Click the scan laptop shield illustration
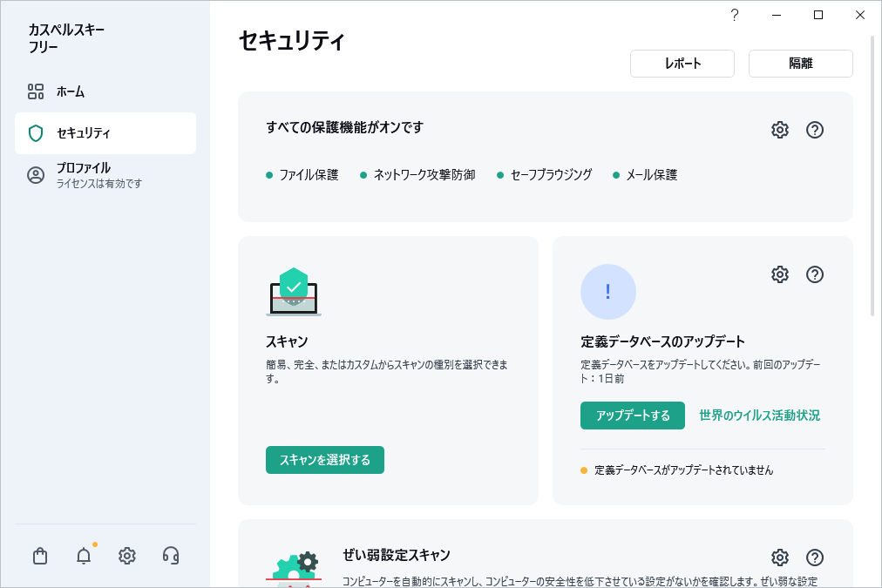This screenshot has width=882, height=588. (294, 292)
